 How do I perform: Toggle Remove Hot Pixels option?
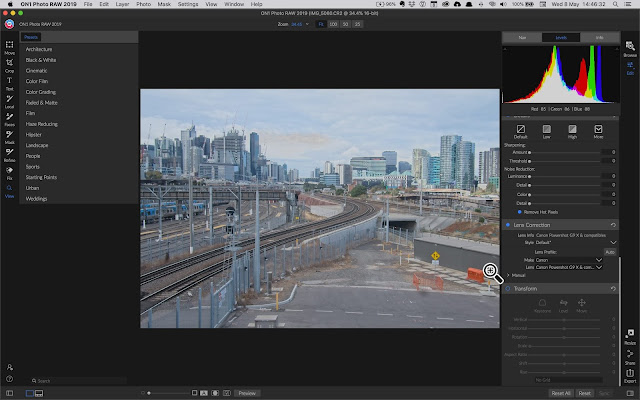520,212
